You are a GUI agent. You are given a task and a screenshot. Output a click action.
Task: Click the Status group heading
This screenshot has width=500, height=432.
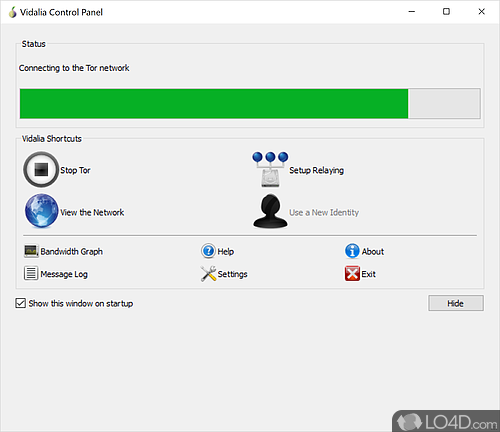tap(34, 44)
